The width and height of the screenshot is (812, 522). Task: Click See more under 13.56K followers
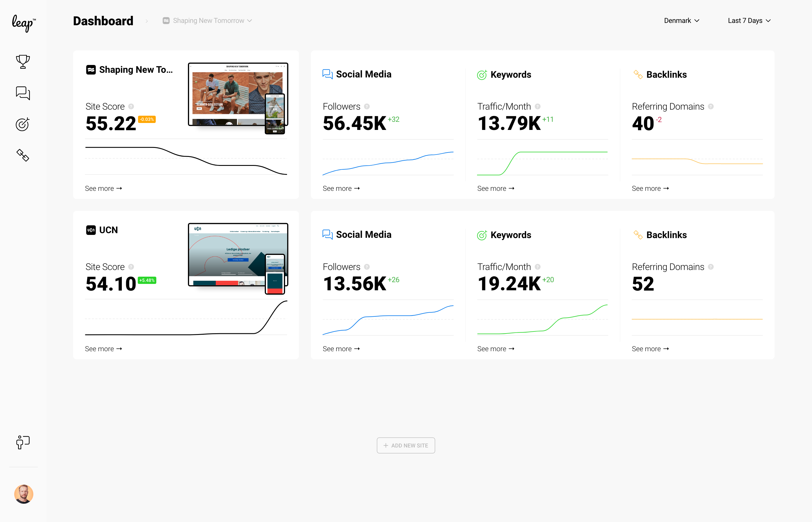pyautogui.click(x=341, y=349)
